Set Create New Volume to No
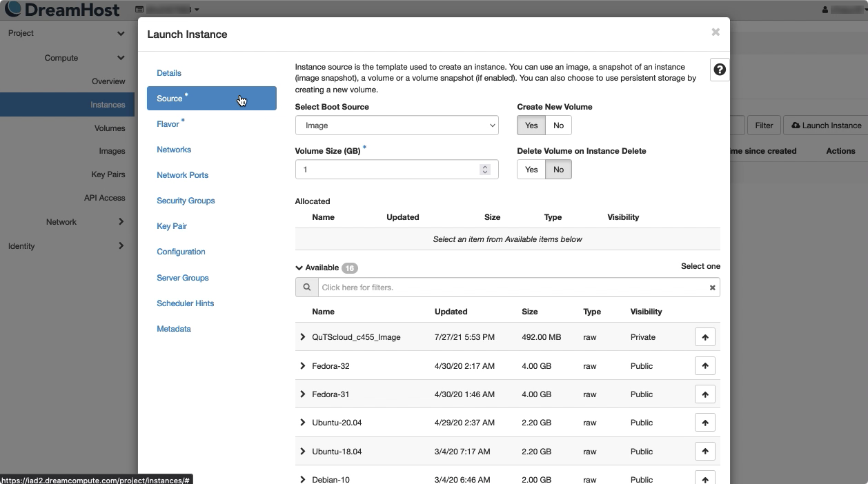The height and width of the screenshot is (484, 868). 558,125
